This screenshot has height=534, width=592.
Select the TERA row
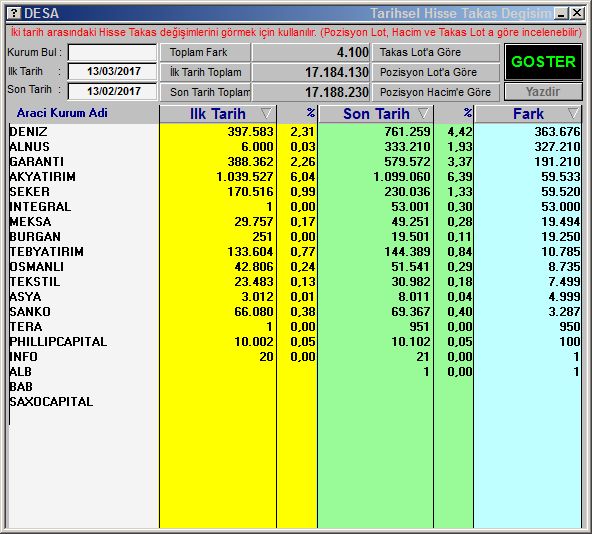click(x=295, y=327)
